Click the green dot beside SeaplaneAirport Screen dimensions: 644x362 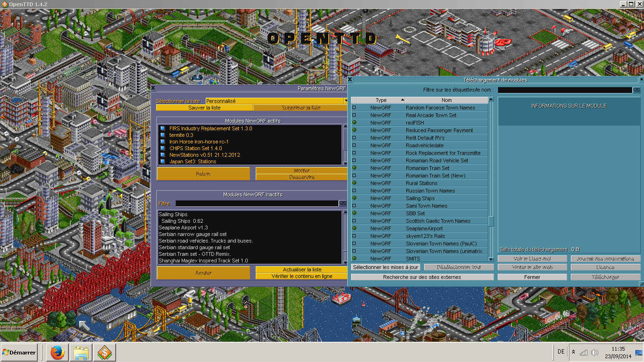(x=354, y=228)
